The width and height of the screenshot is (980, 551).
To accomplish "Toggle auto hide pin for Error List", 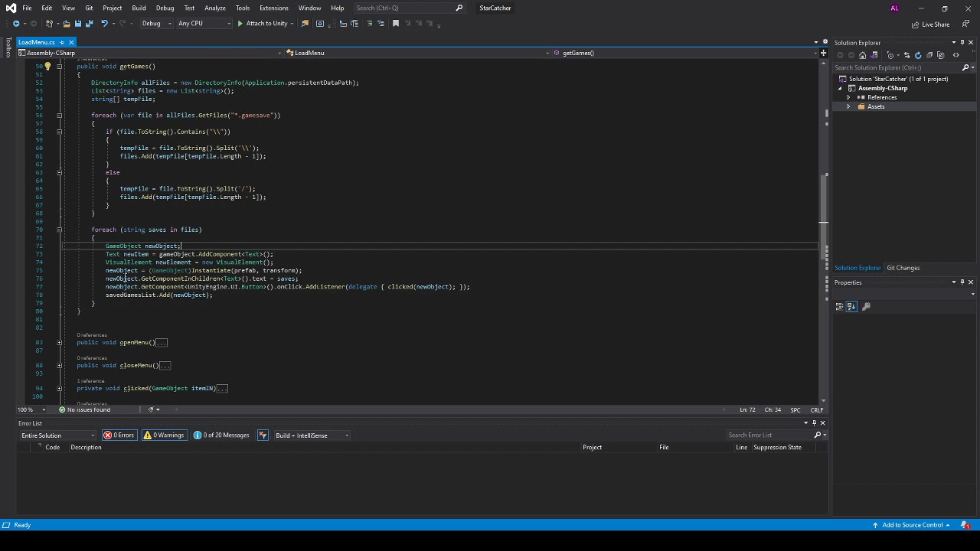I will tap(814, 423).
